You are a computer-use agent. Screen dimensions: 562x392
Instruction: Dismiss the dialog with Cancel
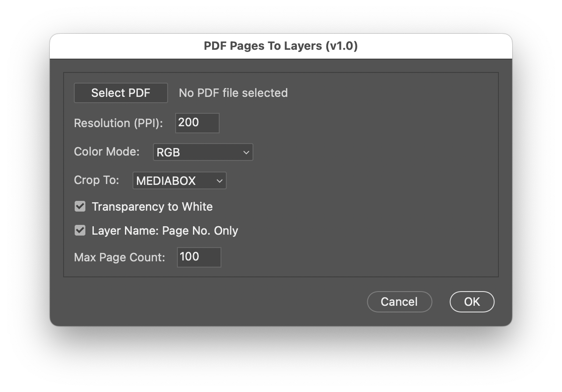tap(399, 301)
